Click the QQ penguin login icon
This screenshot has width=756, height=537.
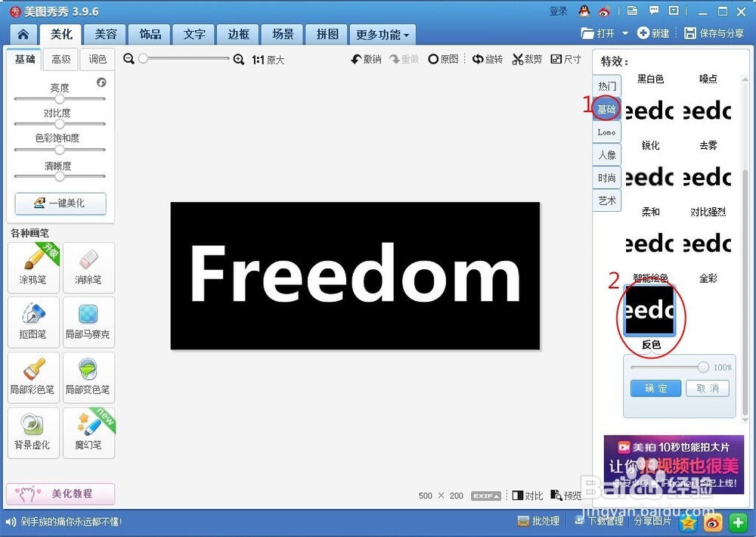(x=584, y=11)
